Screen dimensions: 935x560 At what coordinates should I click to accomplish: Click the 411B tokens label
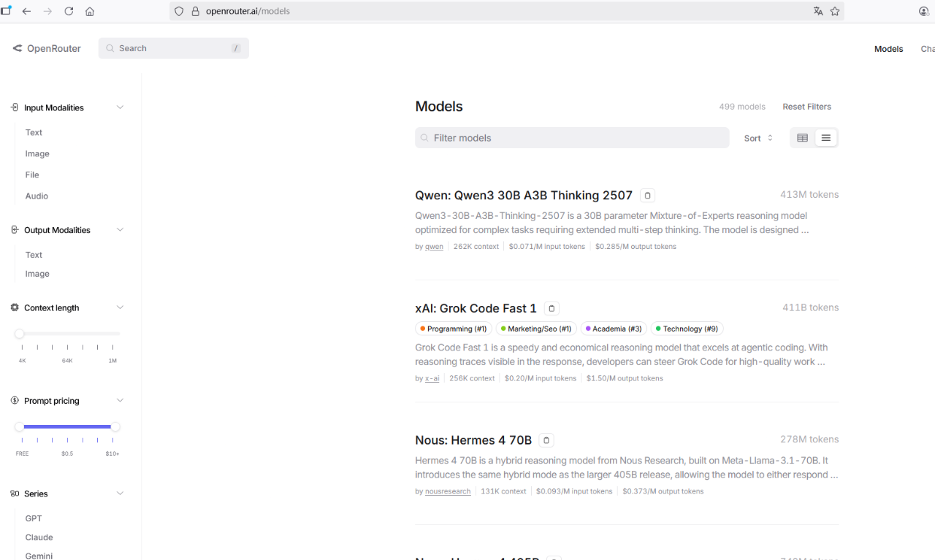tap(811, 308)
